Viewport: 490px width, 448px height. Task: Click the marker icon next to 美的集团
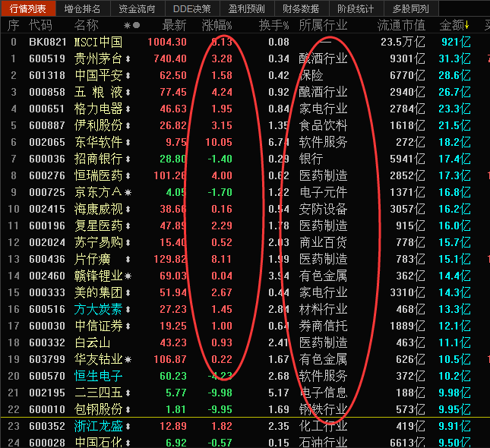pos(128,293)
